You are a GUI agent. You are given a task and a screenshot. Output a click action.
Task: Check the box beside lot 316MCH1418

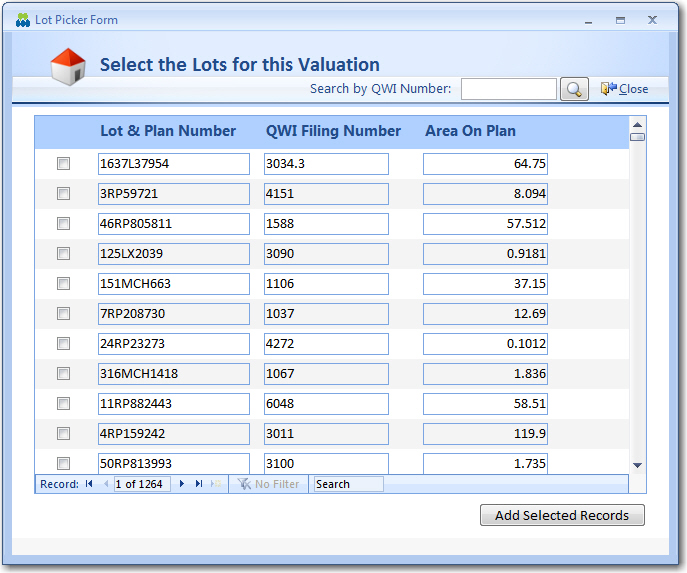63,374
